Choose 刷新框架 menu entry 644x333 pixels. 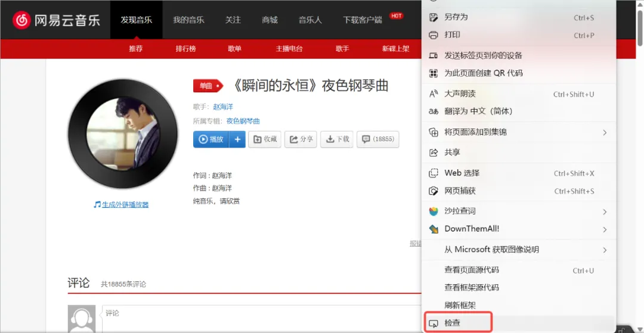click(519, 306)
